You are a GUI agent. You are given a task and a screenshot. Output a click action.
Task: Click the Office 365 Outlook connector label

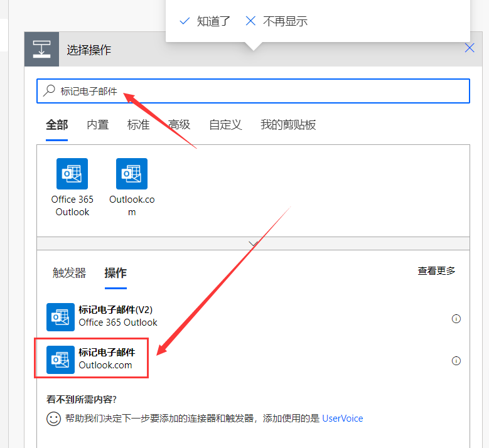[72, 205]
